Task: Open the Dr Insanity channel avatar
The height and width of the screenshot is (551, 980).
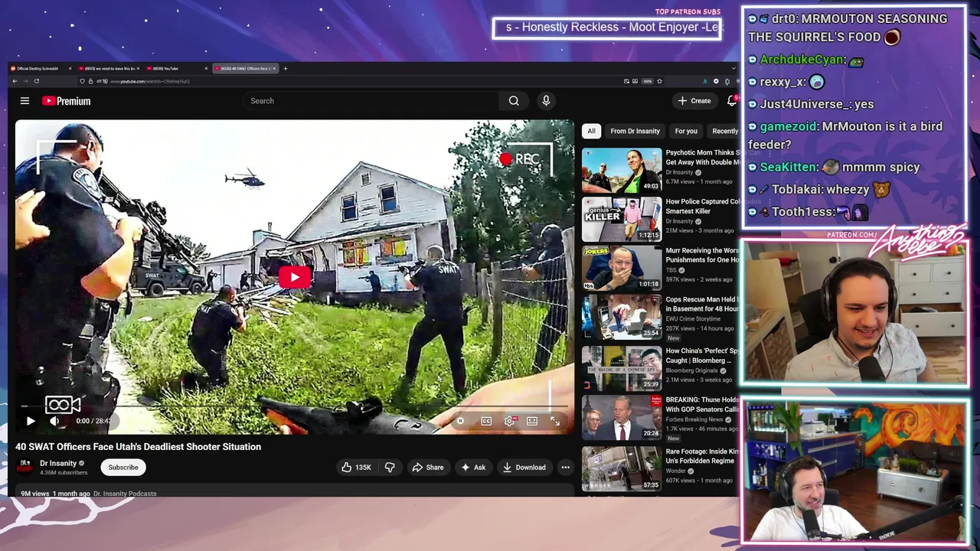Action: click(25, 466)
